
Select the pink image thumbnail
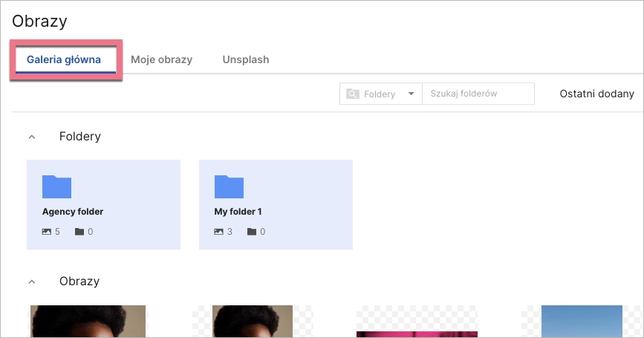click(416, 331)
